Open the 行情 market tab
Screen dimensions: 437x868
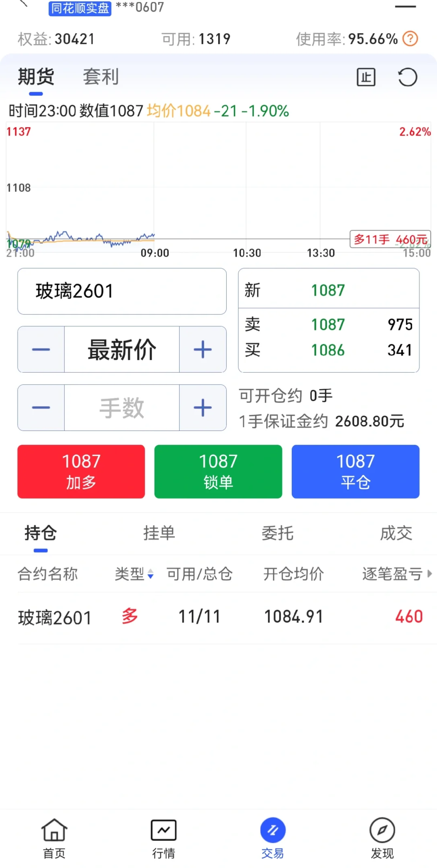click(x=163, y=838)
